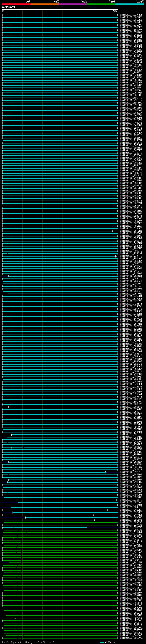Select hit label UniRef100_Q6TFQ2
The height and width of the screenshot is (644, 146).
tap(131, 93)
